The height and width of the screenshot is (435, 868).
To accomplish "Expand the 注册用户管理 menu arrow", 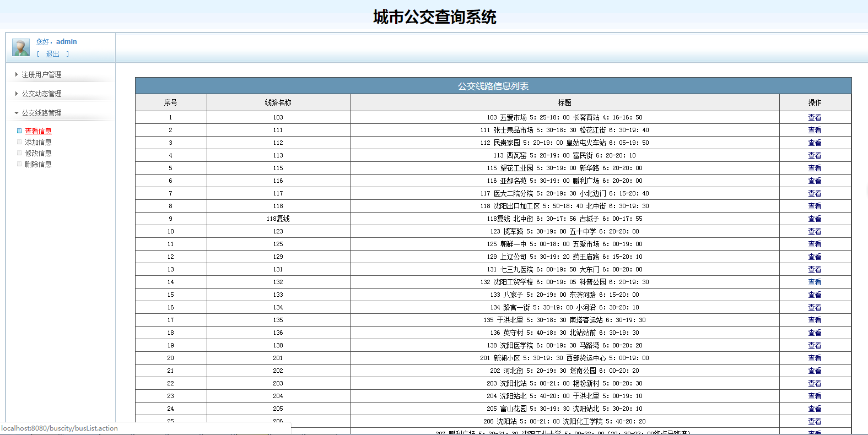I will click(17, 74).
